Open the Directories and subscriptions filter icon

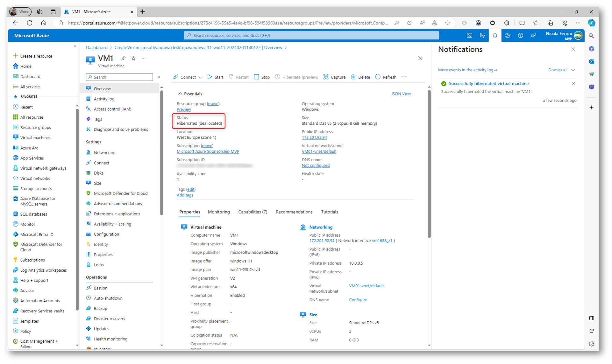pyautogui.click(x=482, y=35)
